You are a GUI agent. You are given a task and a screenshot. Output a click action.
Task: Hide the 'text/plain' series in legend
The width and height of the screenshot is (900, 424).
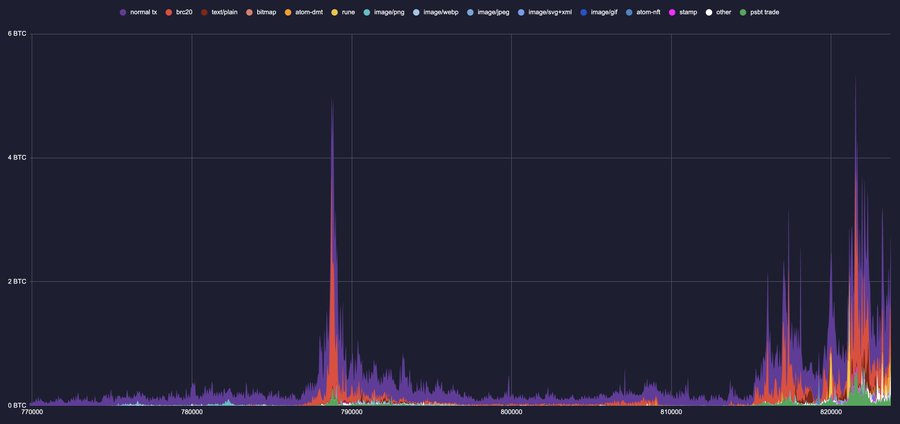tap(219, 12)
